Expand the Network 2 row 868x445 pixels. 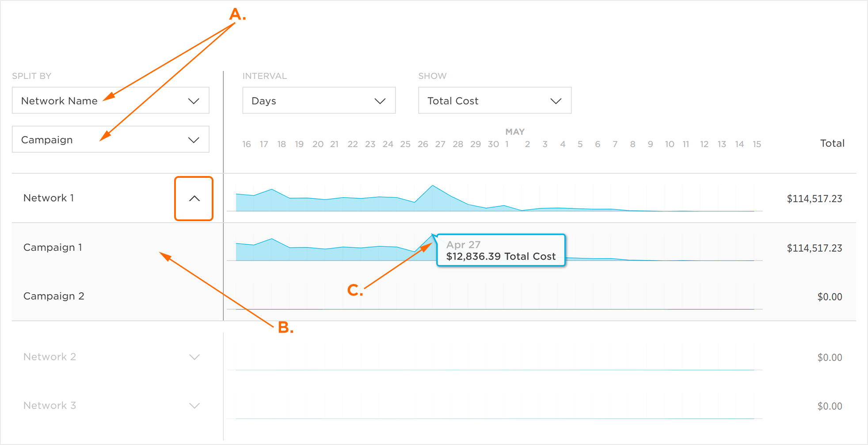click(x=194, y=357)
